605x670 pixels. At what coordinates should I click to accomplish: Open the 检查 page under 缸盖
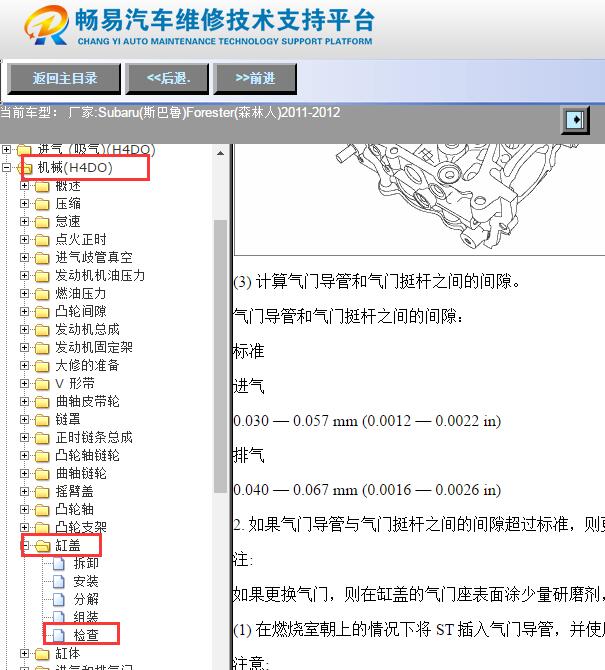(86, 635)
